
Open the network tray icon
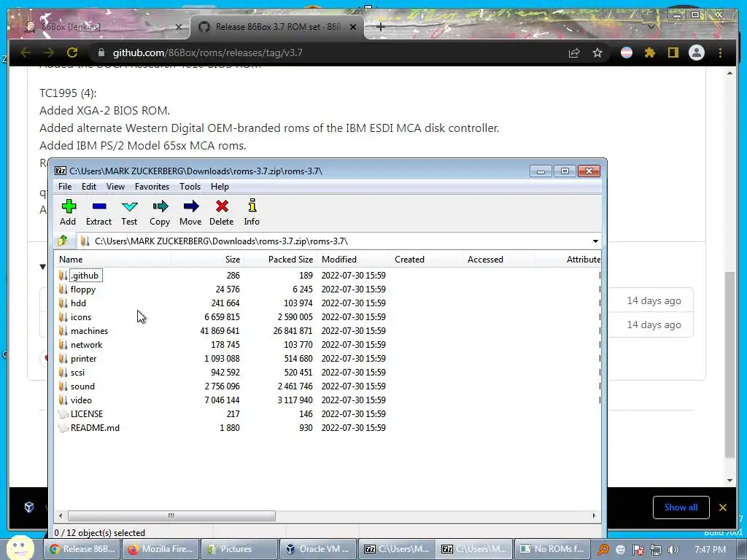656,550
